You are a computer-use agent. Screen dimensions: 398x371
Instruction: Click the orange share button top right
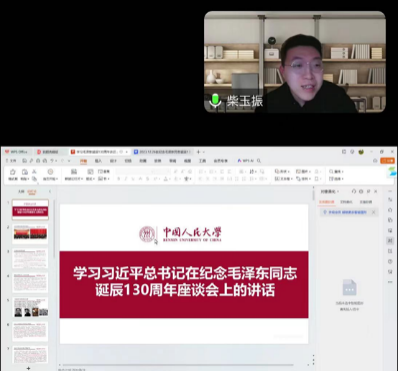[x=387, y=161]
